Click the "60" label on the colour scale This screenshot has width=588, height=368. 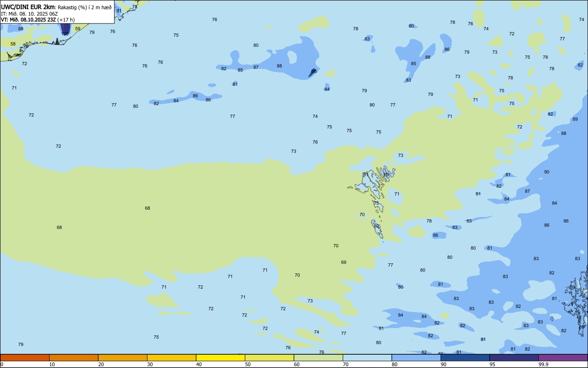coord(297,364)
